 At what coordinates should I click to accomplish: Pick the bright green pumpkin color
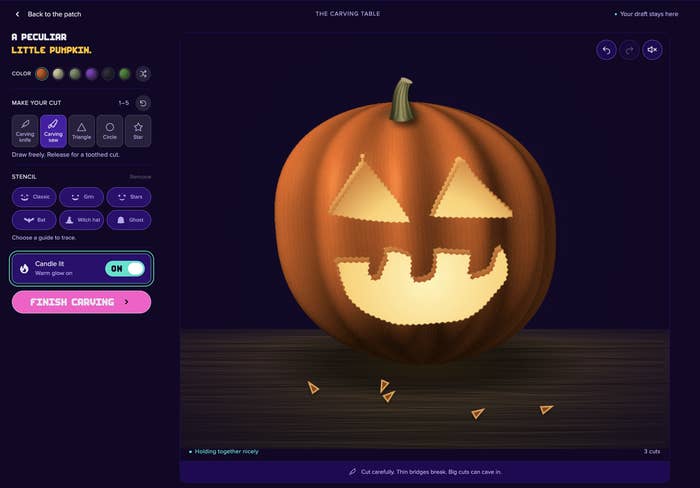[125, 74]
